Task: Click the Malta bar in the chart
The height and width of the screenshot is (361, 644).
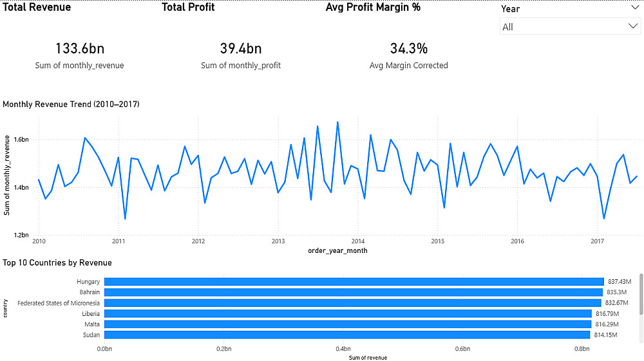Action: coord(348,324)
